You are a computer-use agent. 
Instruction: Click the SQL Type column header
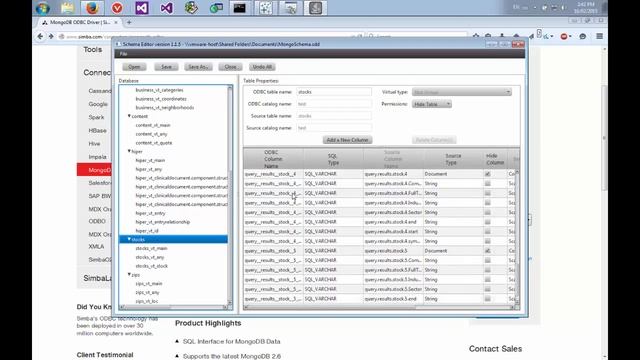(x=333, y=159)
